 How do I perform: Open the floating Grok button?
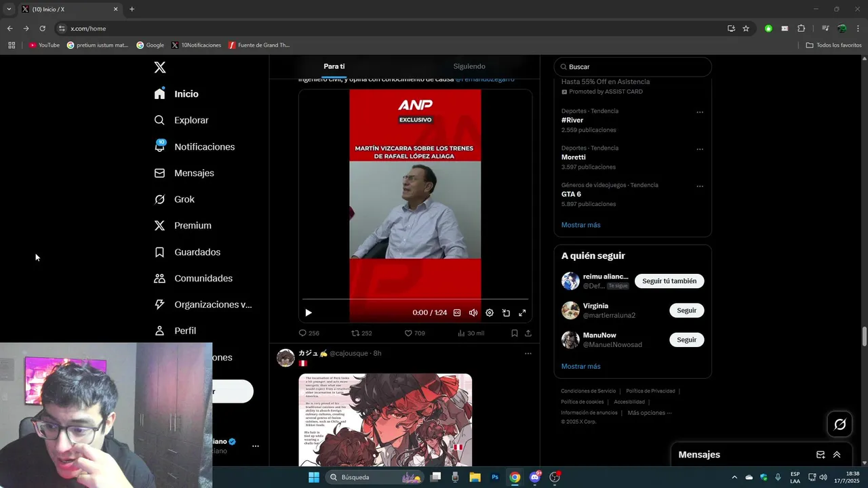[x=840, y=424]
